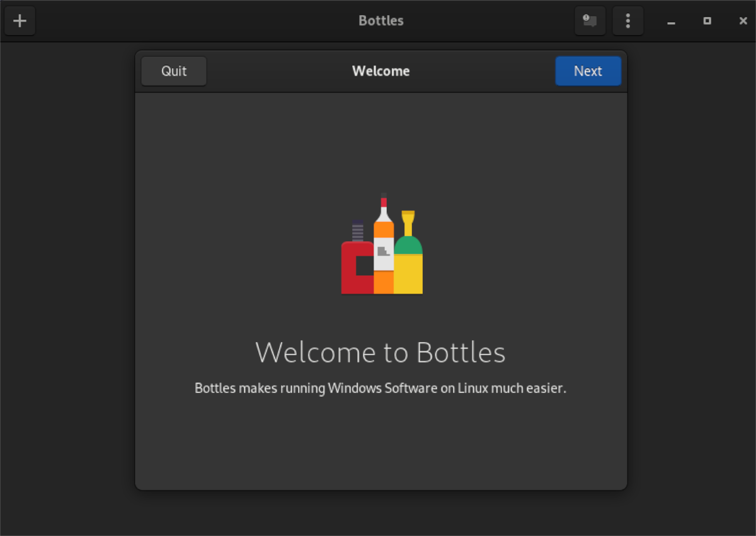Minimize the Bottles window
756x536 pixels.
(670, 21)
